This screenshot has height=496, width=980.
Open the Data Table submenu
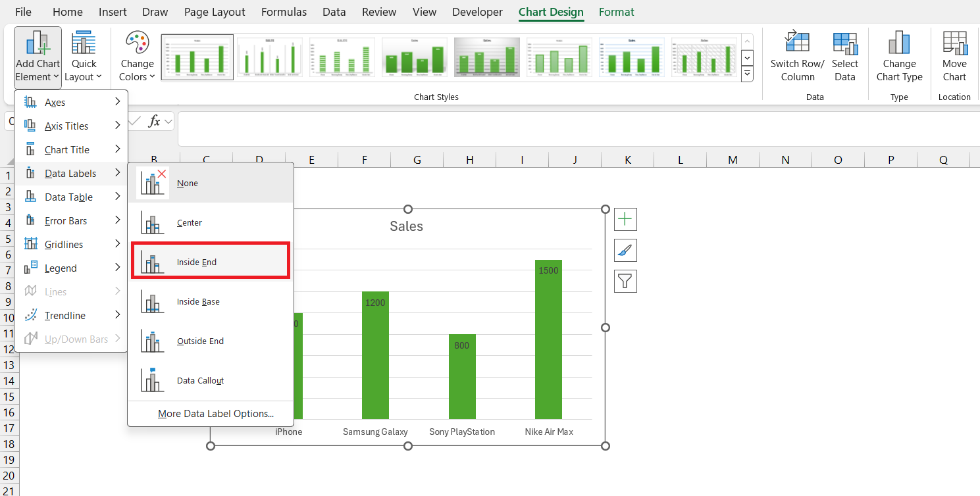coord(71,197)
